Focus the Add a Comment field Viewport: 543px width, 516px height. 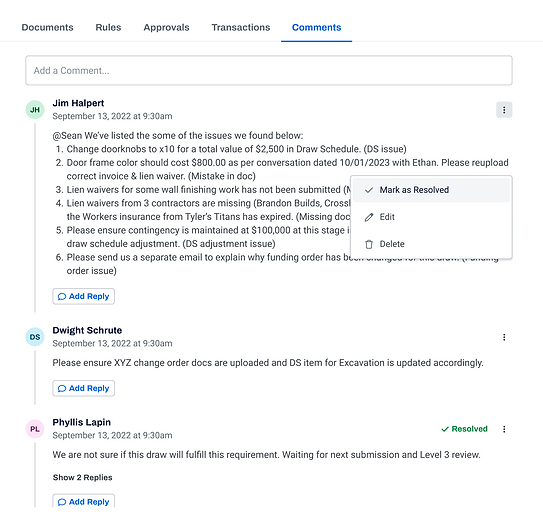(269, 70)
